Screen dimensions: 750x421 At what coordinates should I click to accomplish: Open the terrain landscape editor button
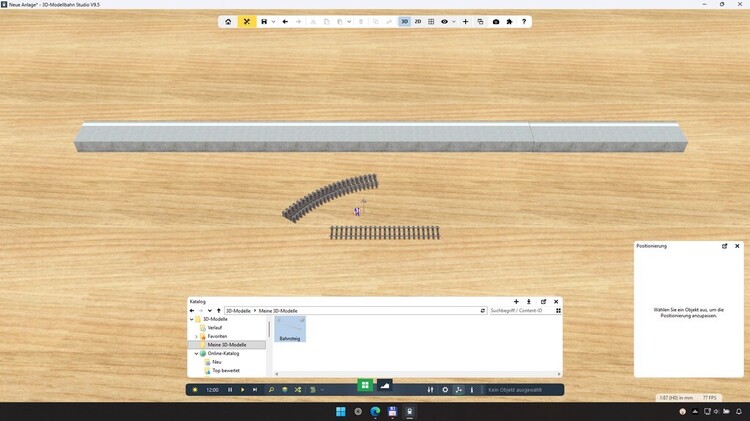coord(385,385)
